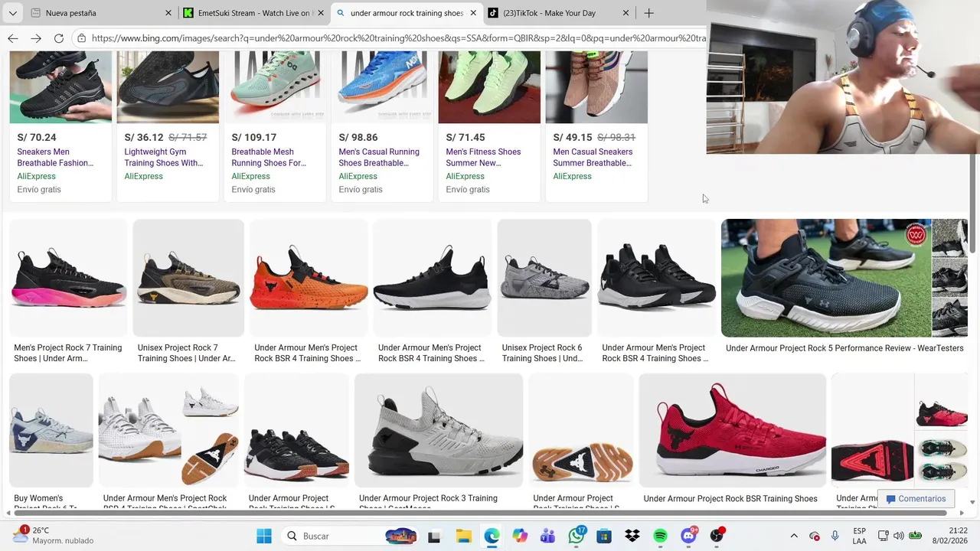Click the site info icon in address bar
Viewport: 980px width, 551px height.
(82, 37)
